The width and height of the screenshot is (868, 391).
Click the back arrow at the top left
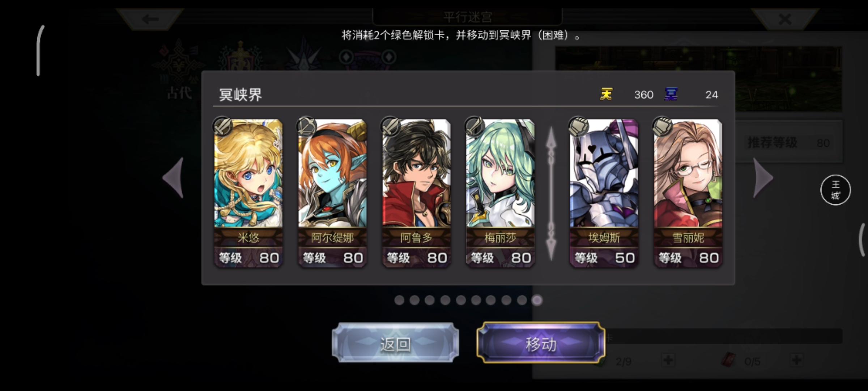(x=150, y=19)
